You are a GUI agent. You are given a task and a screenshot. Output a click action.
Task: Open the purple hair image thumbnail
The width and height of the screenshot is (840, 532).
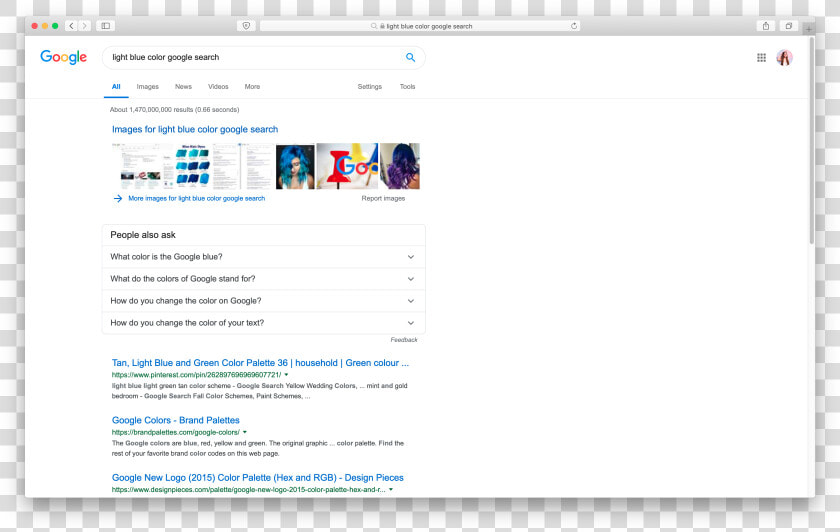400,166
